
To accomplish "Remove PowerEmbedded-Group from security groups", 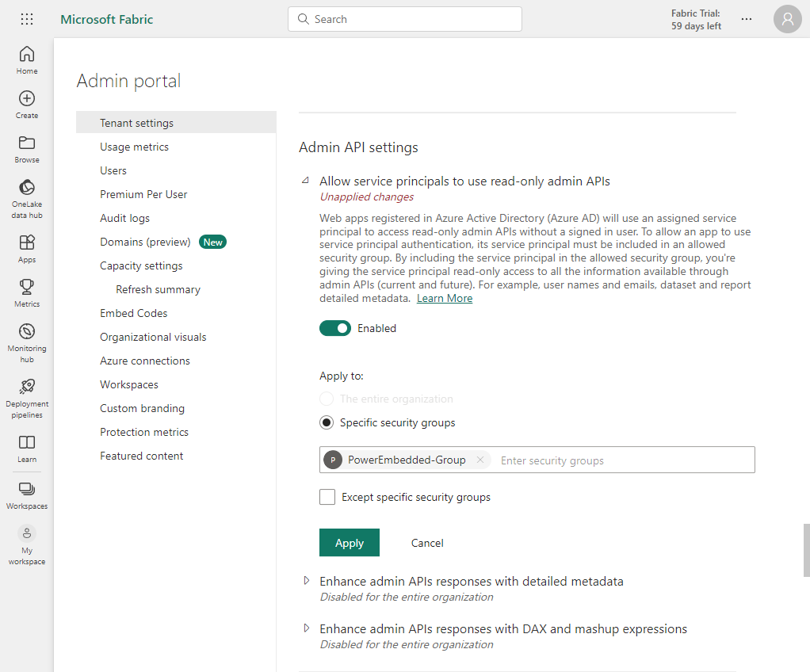I will pos(480,460).
